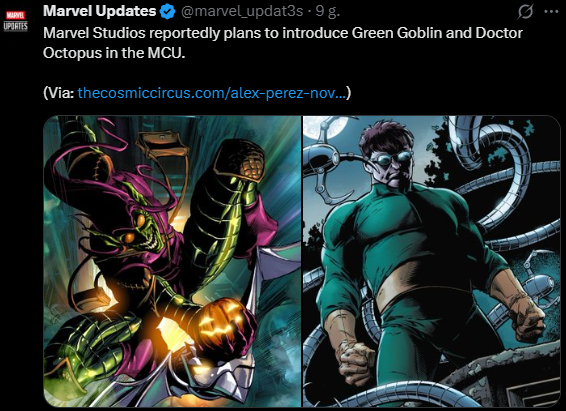Open the Marvel Updates profile avatar

pos(16,21)
